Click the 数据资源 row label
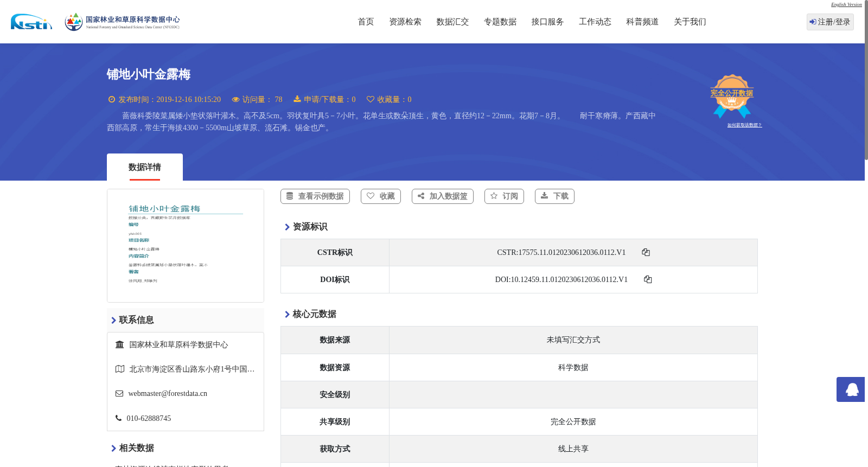The height and width of the screenshot is (467, 868). click(335, 367)
